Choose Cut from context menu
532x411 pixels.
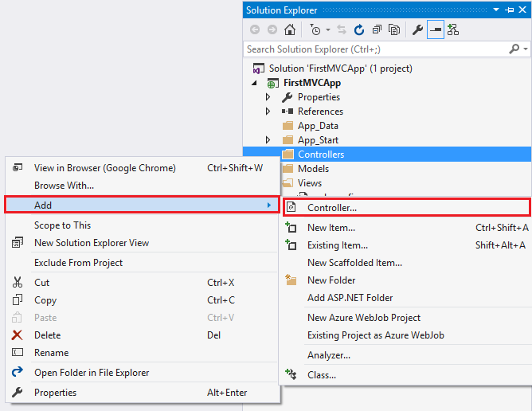(x=143, y=283)
